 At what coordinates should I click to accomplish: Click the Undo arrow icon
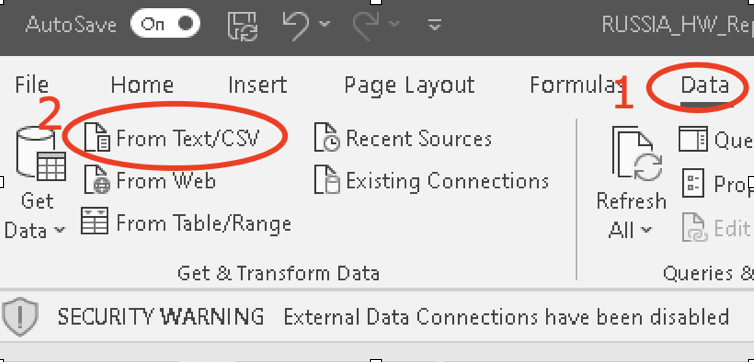point(296,25)
